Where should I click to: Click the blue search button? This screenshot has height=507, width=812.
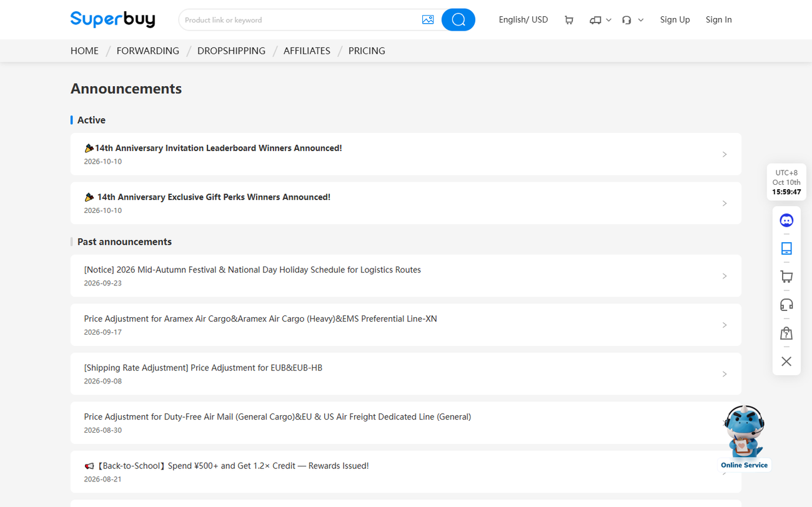[x=458, y=20]
